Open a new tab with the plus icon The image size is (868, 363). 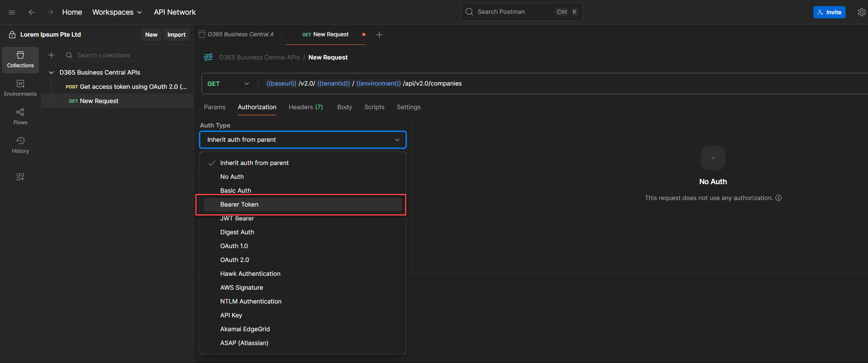coord(379,35)
